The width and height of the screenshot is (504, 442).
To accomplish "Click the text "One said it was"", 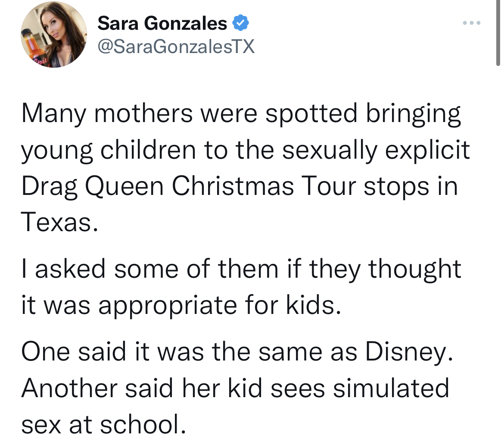I will point(112,351).
